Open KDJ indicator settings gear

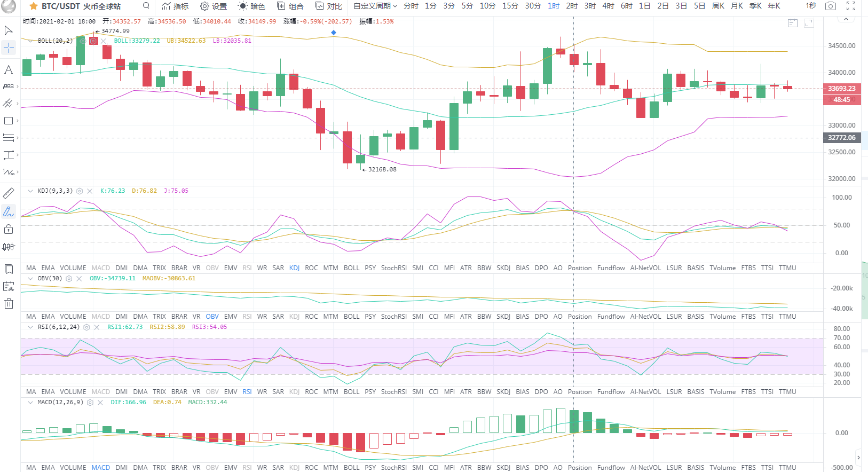pyautogui.click(x=80, y=191)
